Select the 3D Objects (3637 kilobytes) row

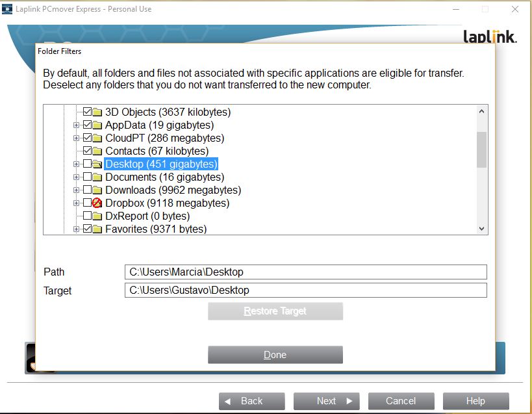168,112
